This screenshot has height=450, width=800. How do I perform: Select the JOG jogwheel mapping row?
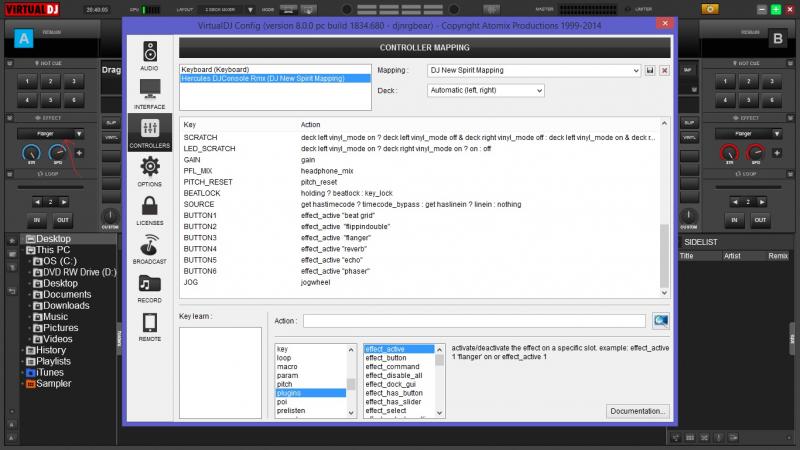click(x=420, y=282)
